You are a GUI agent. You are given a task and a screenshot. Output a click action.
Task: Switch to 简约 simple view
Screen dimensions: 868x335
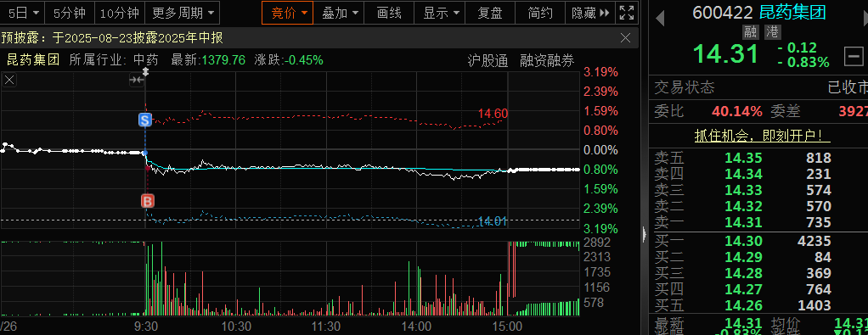pos(540,12)
